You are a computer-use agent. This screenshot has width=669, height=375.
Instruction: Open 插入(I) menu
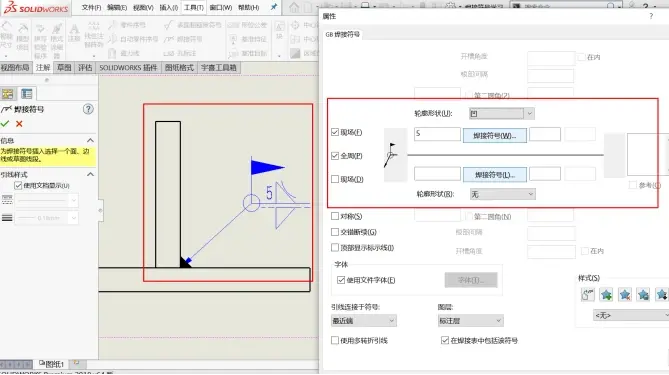169,8
